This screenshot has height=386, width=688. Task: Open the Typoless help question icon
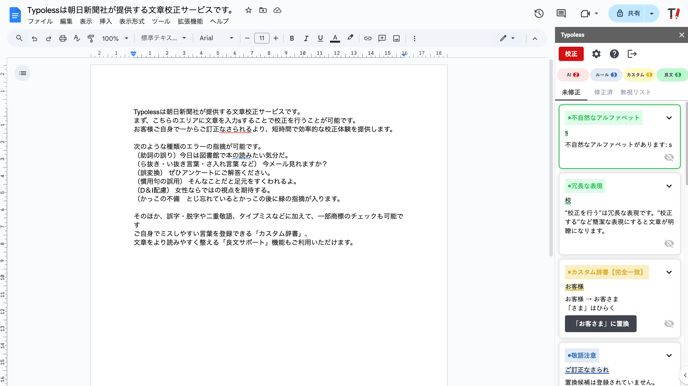tap(614, 54)
